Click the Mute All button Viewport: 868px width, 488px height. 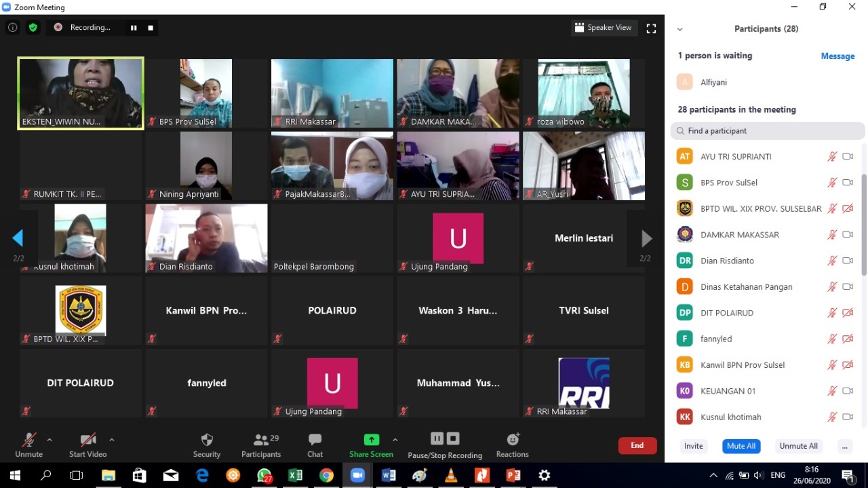(741, 446)
